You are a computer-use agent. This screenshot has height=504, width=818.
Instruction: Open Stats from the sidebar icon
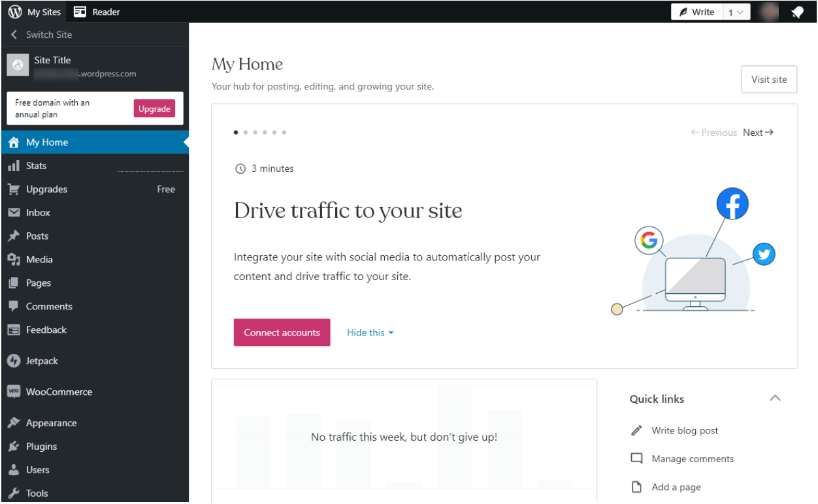pyautogui.click(x=14, y=165)
